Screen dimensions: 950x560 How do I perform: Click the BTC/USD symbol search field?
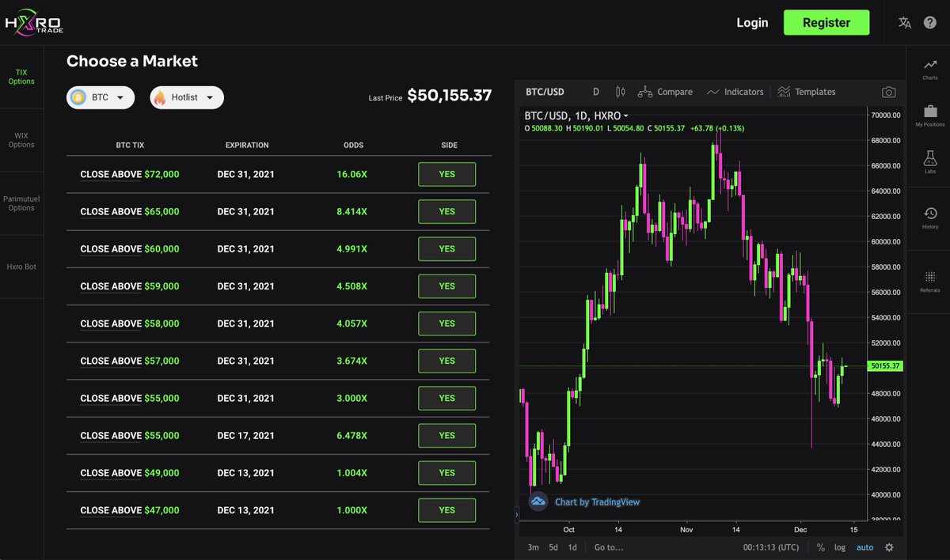pos(545,92)
